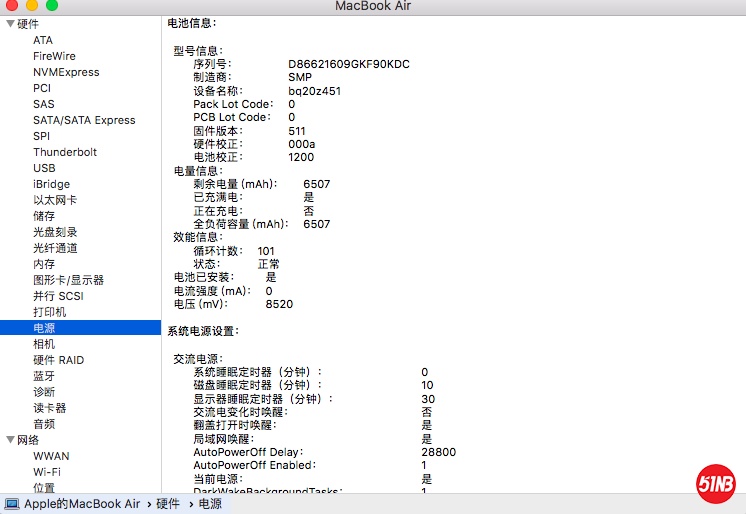Minimize the window with yellow button

tap(32, 6)
